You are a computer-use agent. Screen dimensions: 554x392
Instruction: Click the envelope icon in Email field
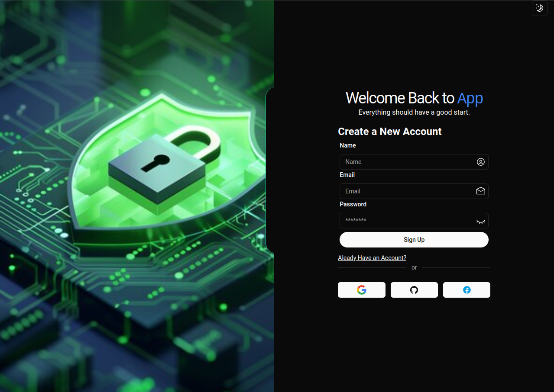pos(481,191)
